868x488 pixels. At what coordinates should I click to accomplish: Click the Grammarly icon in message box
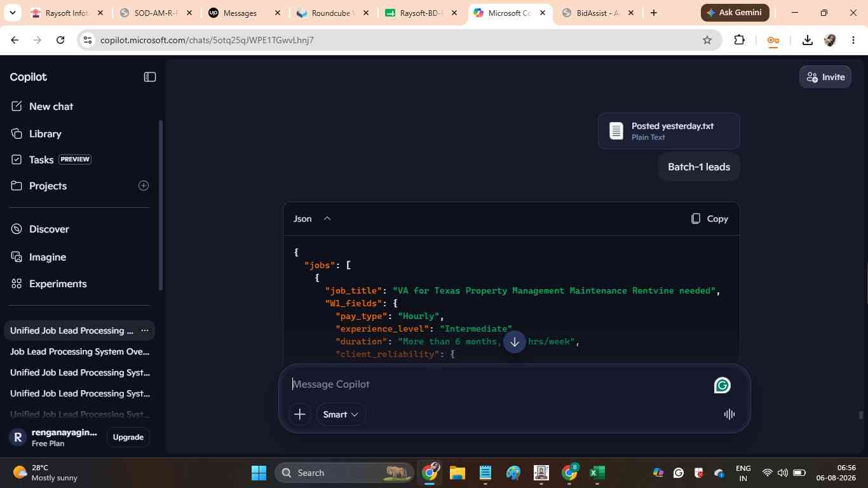722,386
